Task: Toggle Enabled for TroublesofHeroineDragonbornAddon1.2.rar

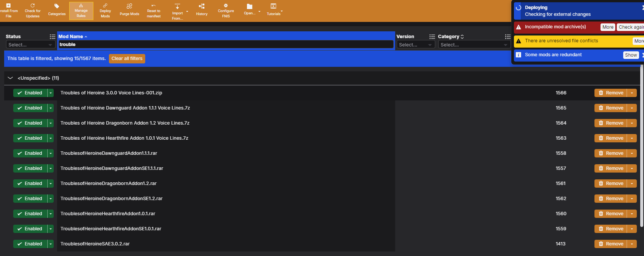Action: [x=30, y=184]
